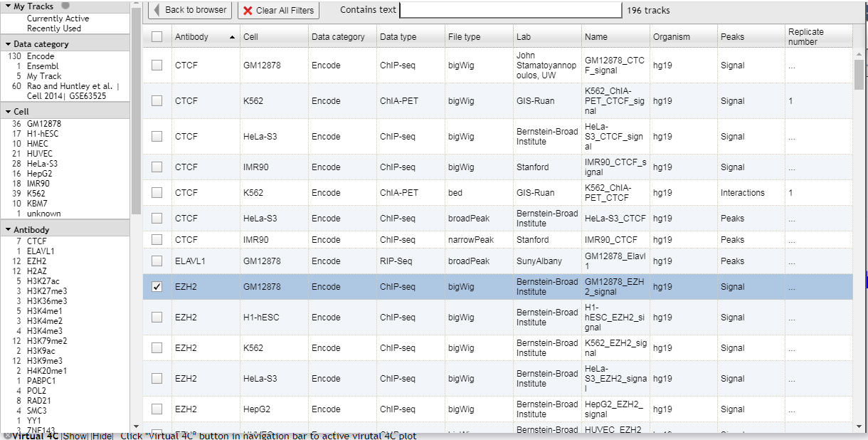Click the Antibody column sort arrow

[x=232, y=37]
